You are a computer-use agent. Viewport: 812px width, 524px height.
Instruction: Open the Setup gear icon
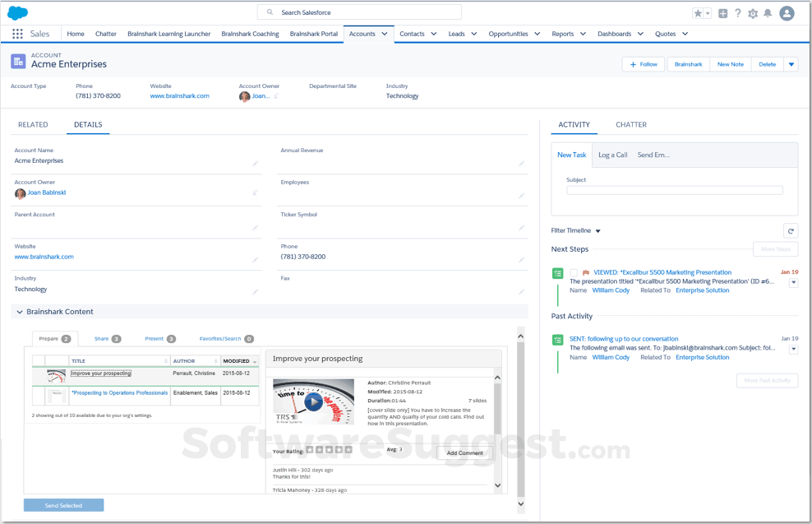[753, 13]
